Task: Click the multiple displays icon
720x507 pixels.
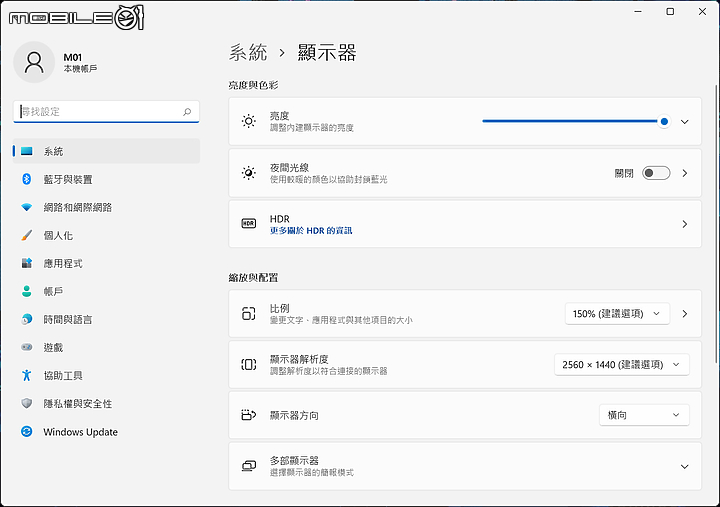Action: click(248, 466)
